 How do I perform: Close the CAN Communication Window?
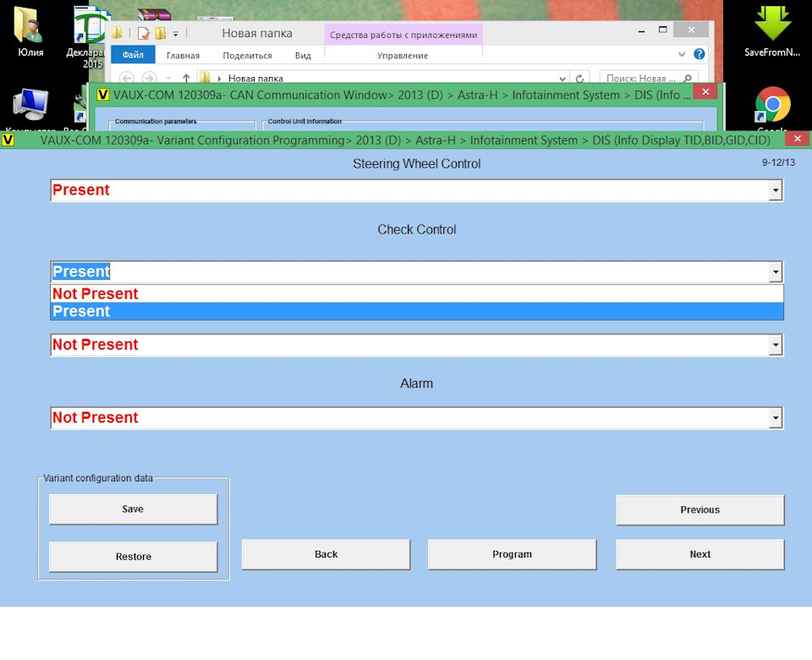pyautogui.click(x=705, y=91)
